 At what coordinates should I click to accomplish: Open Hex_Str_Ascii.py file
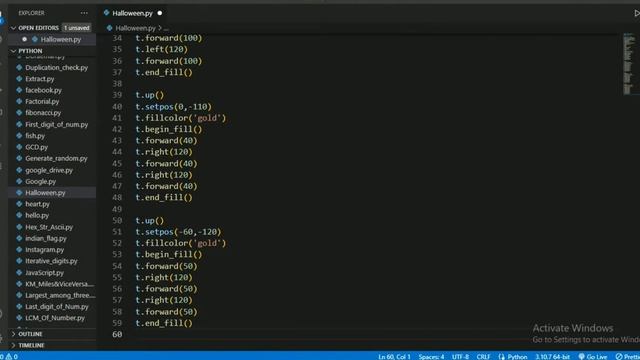point(49,227)
